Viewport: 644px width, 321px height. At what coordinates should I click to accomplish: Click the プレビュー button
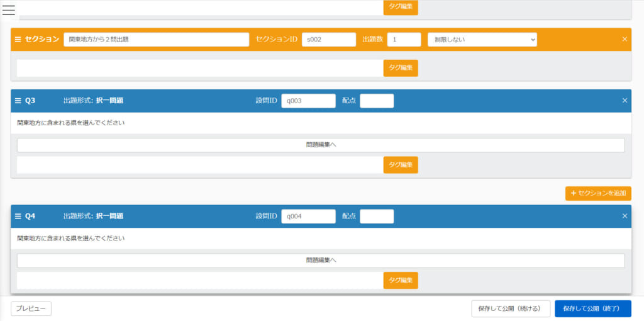coord(31,308)
